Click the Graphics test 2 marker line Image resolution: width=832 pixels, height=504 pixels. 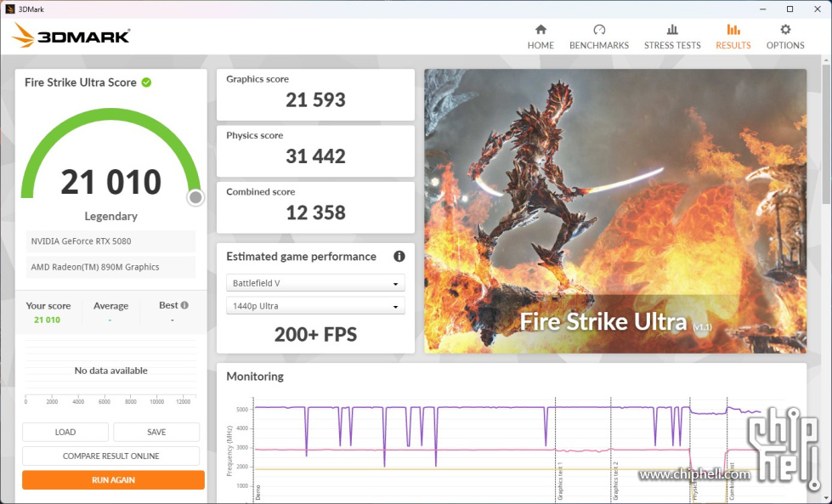tap(611, 448)
